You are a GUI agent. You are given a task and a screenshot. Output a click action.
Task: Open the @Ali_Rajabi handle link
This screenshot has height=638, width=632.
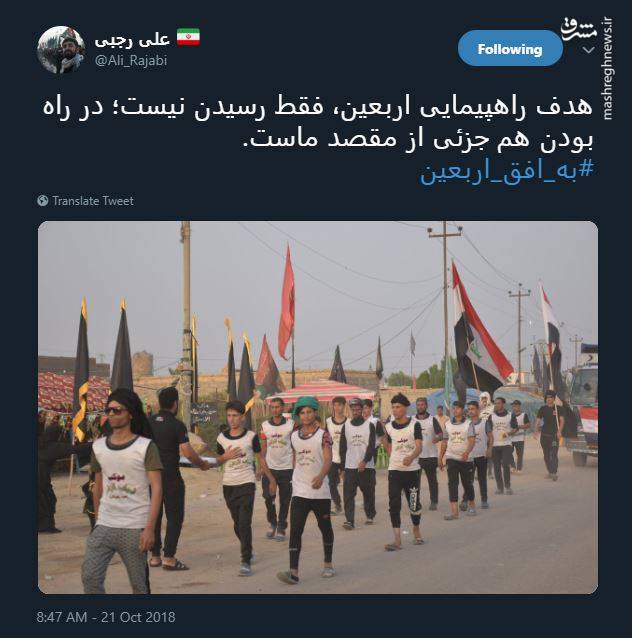point(131,61)
